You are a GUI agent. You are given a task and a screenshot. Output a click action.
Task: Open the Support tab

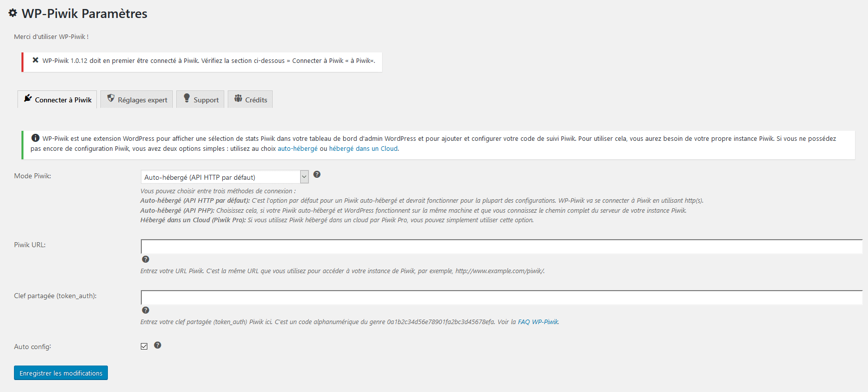[x=200, y=99]
